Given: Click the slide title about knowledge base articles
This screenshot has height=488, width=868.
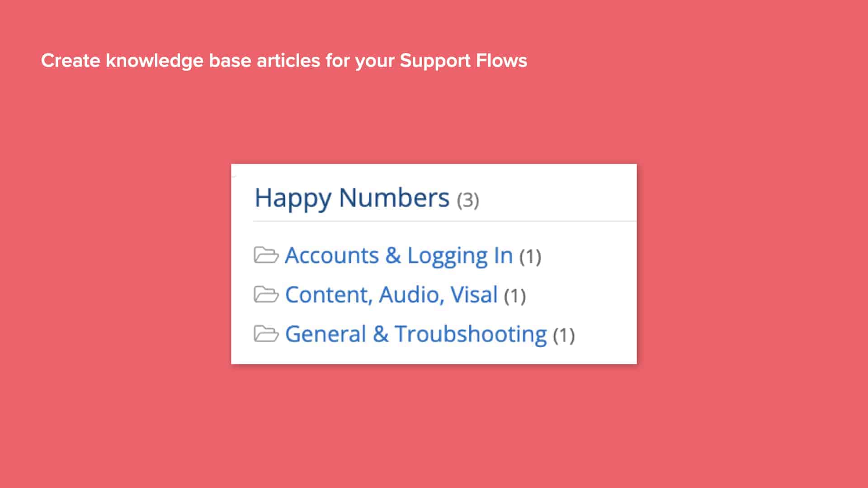Looking at the screenshot, I should pyautogui.click(x=284, y=60).
